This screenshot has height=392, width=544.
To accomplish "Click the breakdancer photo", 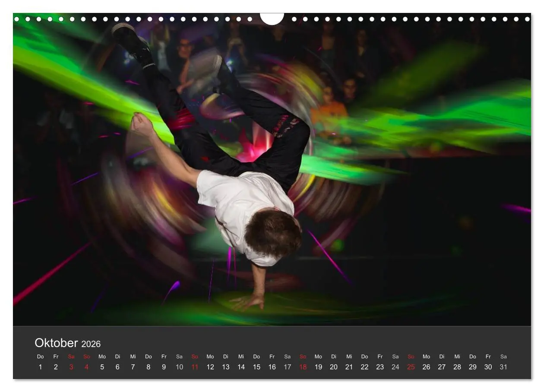I will [272, 170].
